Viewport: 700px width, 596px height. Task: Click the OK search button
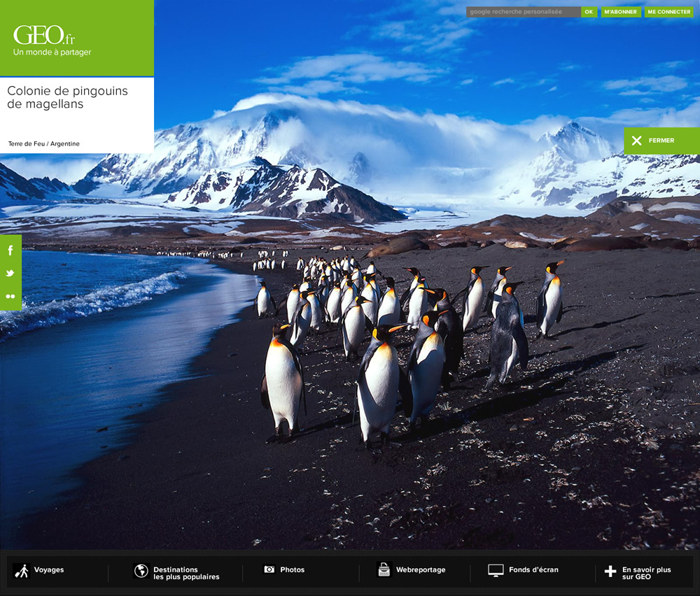(589, 12)
